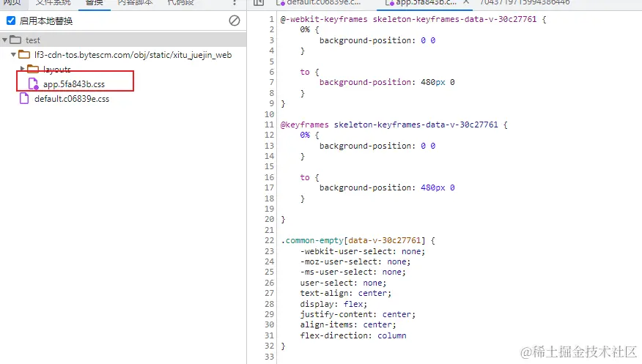The image size is (642, 364).
Task: Select the test folder row
Action: pyautogui.click(x=123, y=40)
